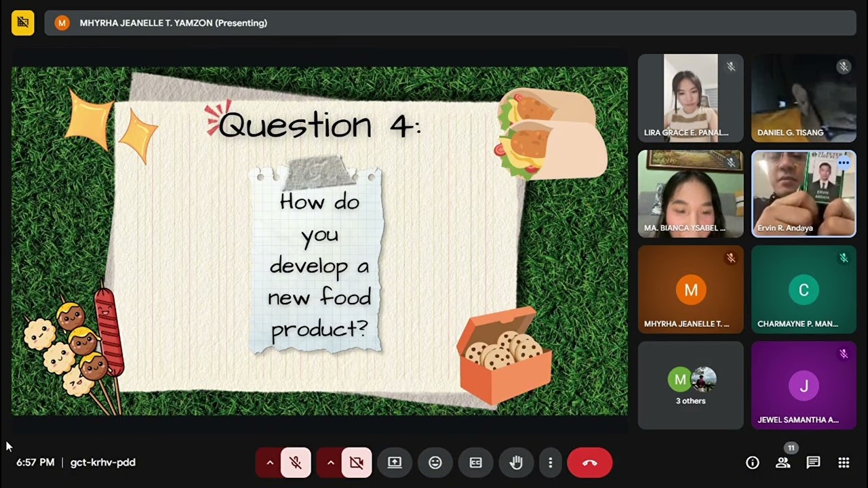
Task: Click the shared Question 4 presentation slide
Action: click(x=319, y=241)
